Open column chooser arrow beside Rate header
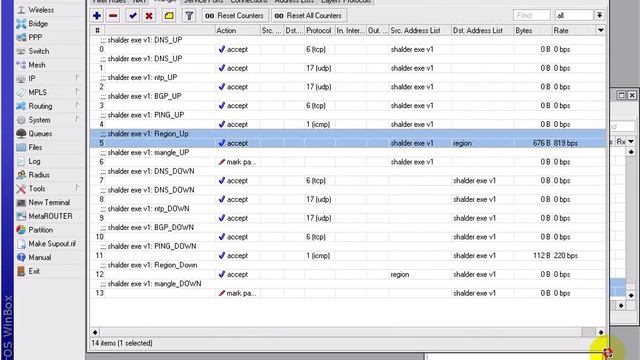Viewport: 640px width, 360px height. pyautogui.click(x=600, y=30)
